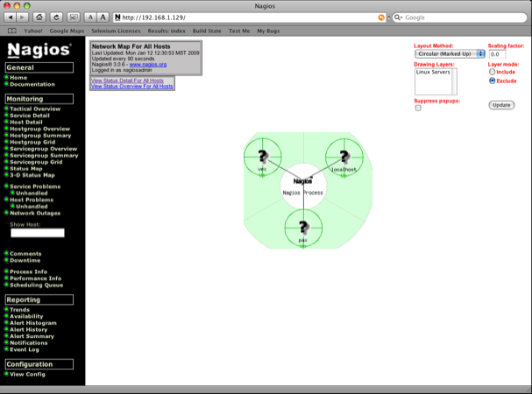Open the bookmarks book icon
Screen dimensions: 532x394
[x=12, y=32]
